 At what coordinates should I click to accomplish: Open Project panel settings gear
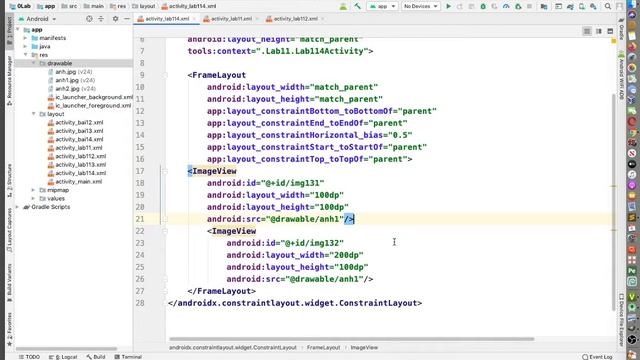116,19
